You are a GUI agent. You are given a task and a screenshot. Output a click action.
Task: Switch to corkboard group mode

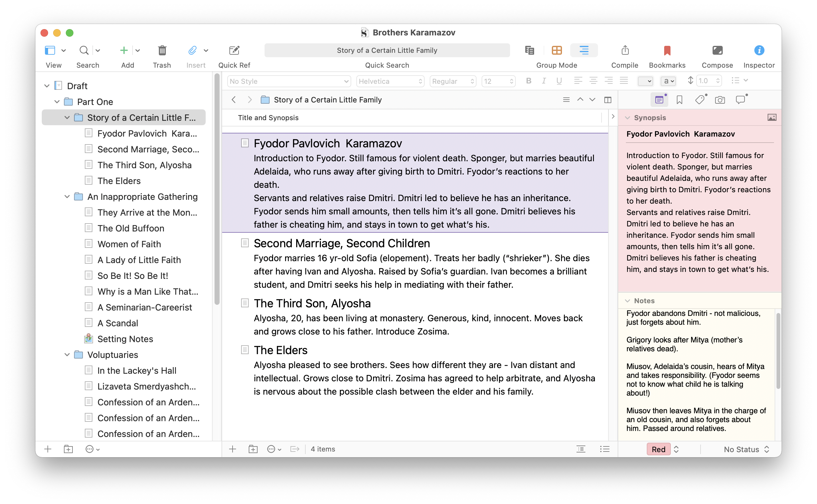(x=557, y=50)
